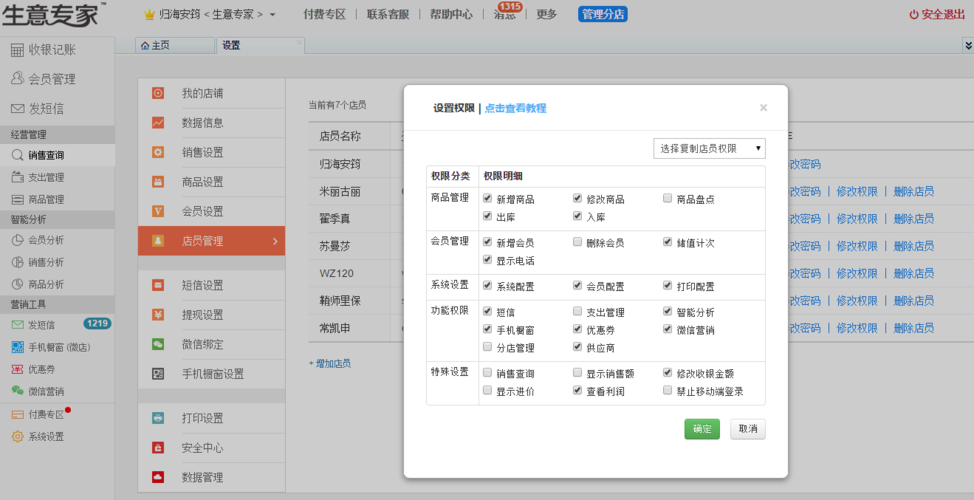Enable the 商品盘点 permission checkbox
This screenshot has width=974, height=500.
(x=667, y=199)
